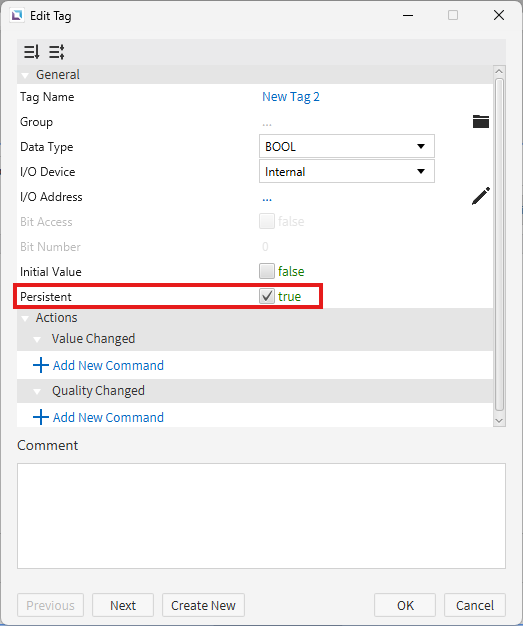Collapse the General section

[x=25, y=75]
